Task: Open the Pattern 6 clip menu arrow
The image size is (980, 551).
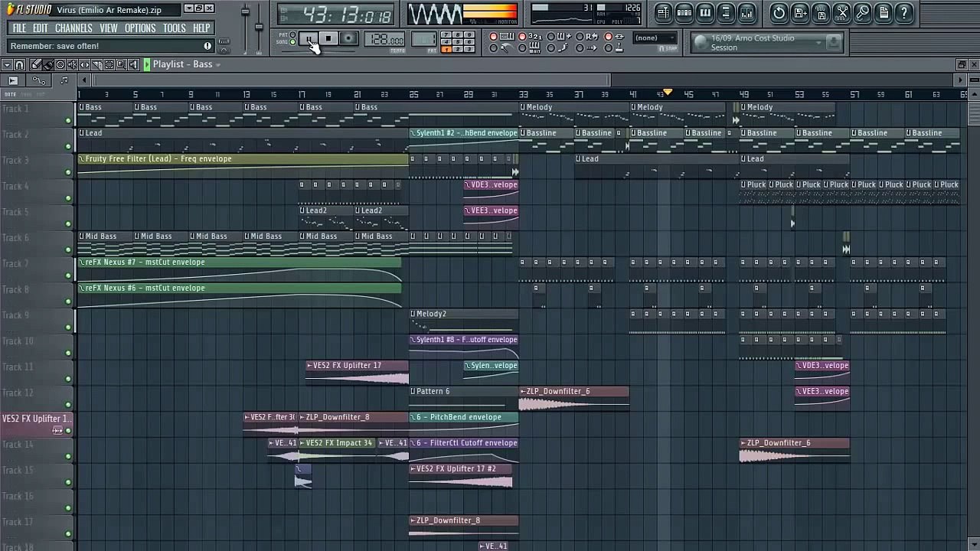Action: coord(413,391)
